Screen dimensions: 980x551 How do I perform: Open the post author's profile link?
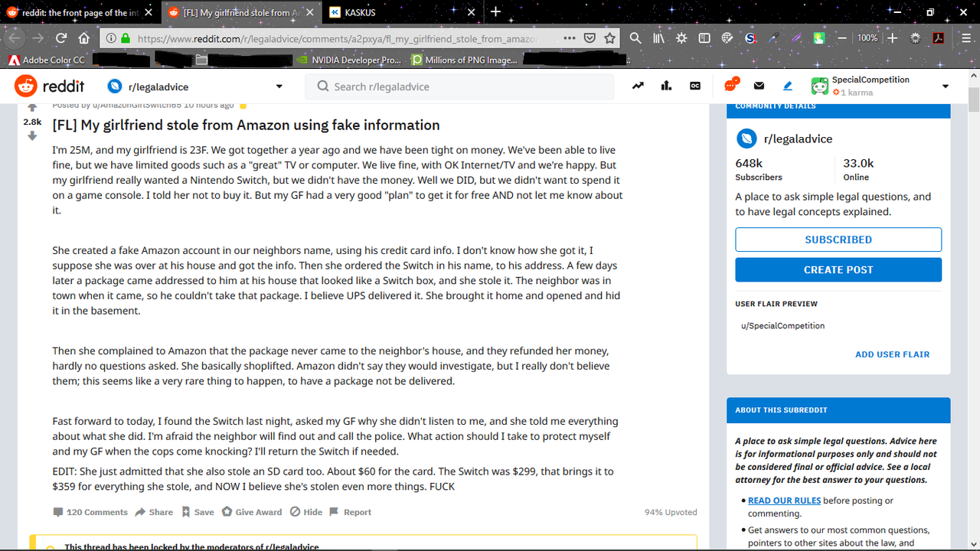(137, 106)
